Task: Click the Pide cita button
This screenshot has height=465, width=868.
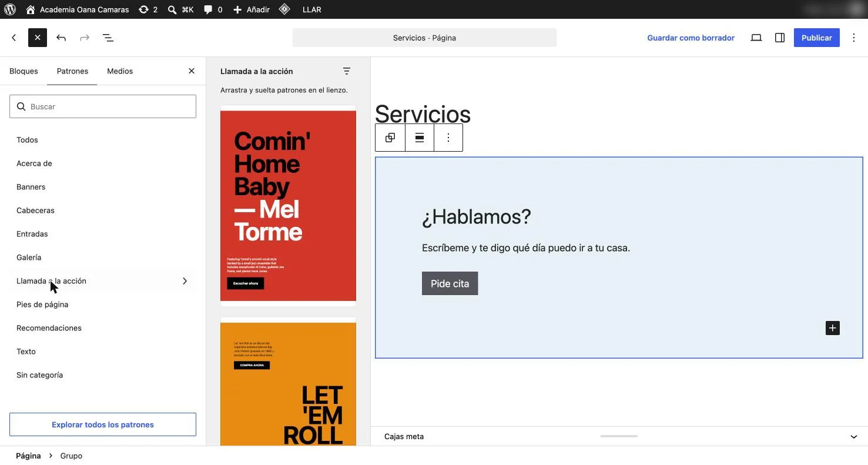Action: [x=450, y=283]
